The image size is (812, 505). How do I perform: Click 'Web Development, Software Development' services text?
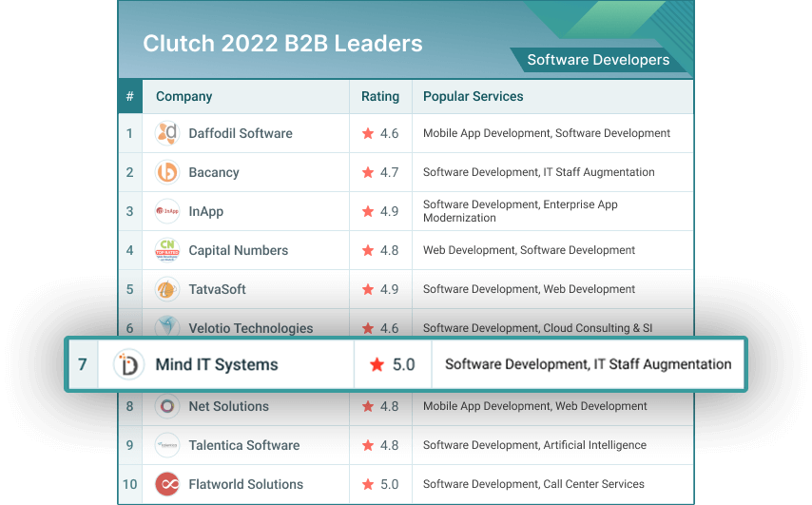[x=529, y=250]
